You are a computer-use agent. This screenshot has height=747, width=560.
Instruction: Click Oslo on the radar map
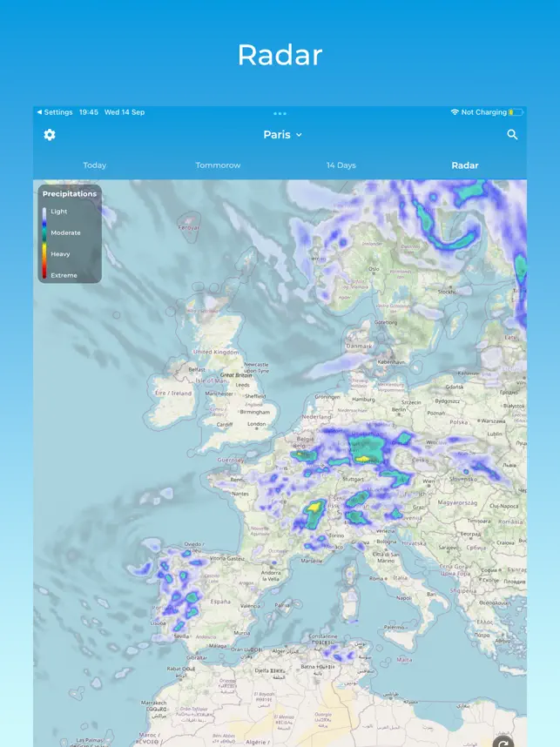[x=374, y=269]
